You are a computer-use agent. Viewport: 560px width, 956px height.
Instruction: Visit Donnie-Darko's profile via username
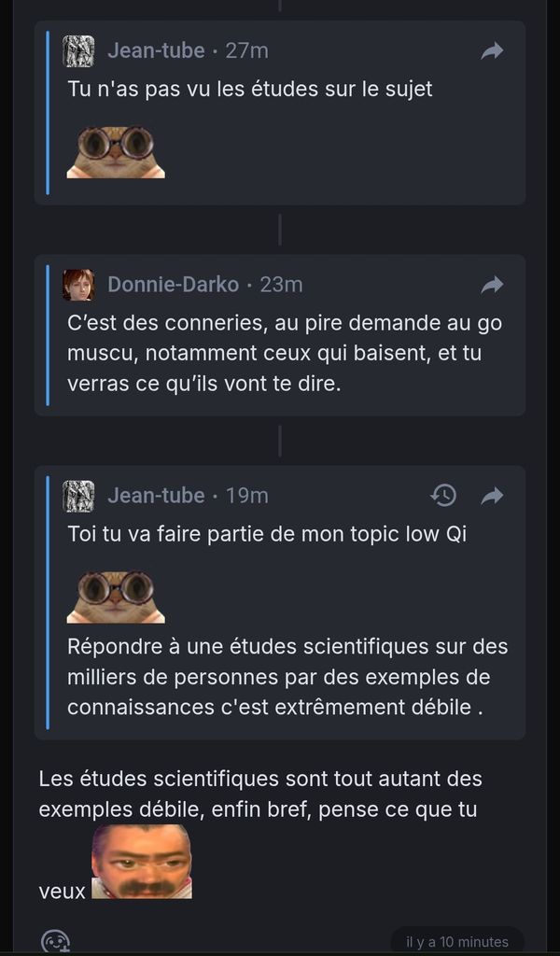point(173,285)
